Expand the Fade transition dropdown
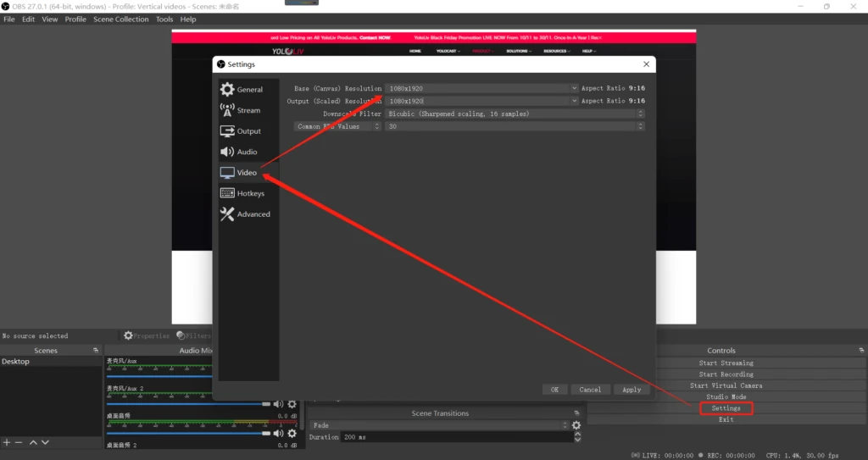This screenshot has width=868, height=460. click(565, 425)
